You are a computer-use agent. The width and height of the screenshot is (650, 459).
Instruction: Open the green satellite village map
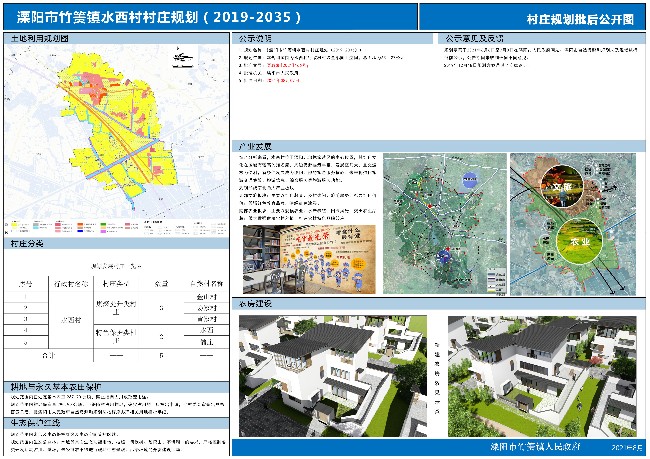(x=445, y=224)
